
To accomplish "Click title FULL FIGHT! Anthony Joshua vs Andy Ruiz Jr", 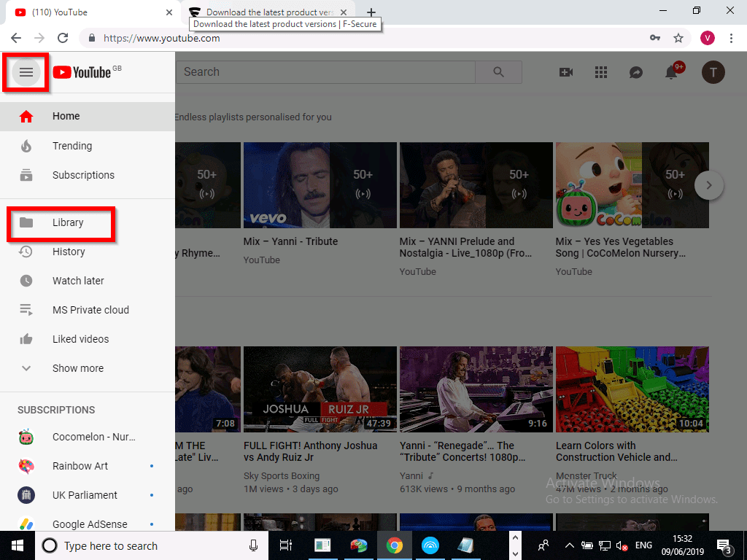I will click(311, 451).
